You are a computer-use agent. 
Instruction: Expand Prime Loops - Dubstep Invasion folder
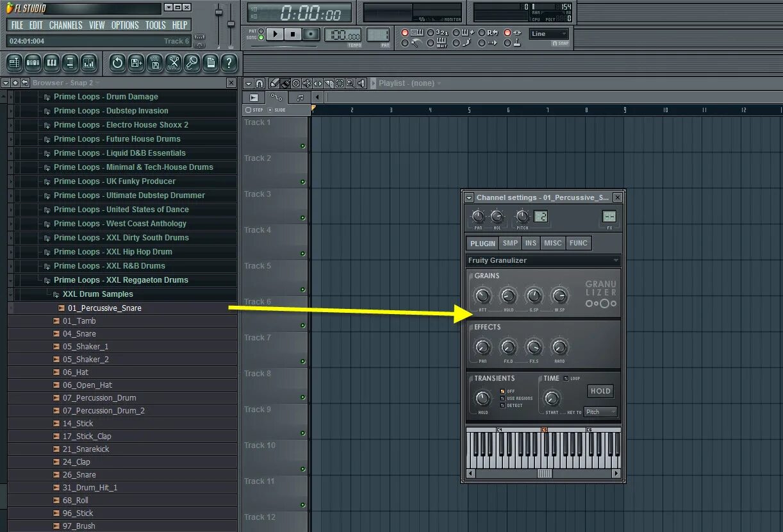point(47,111)
